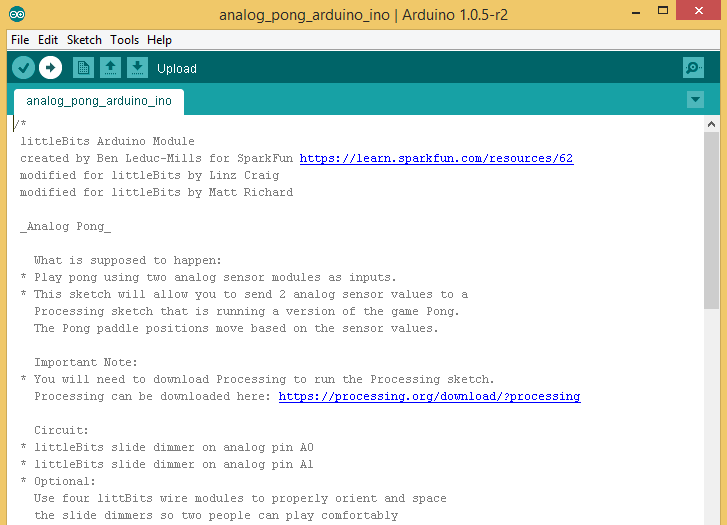The image size is (727, 525).
Task: Click the "* Optional:" line
Action: tap(57, 481)
